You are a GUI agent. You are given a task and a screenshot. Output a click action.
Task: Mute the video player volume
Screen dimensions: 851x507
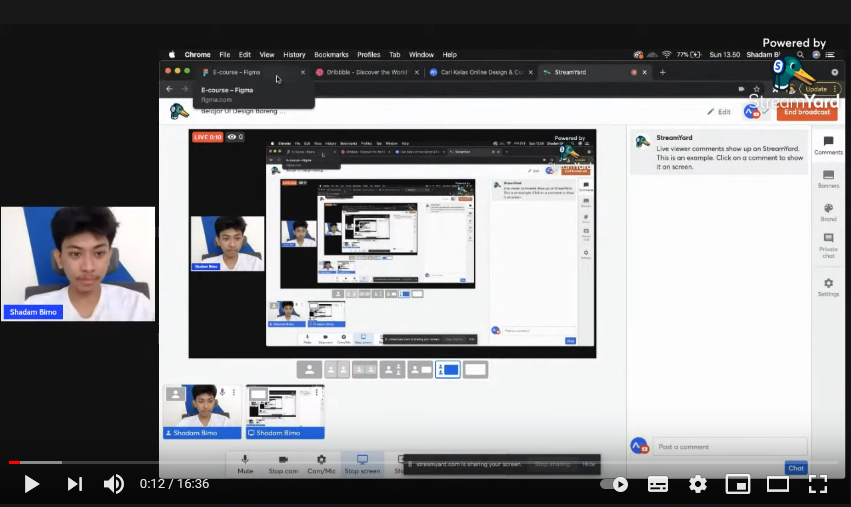[x=114, y=484]
